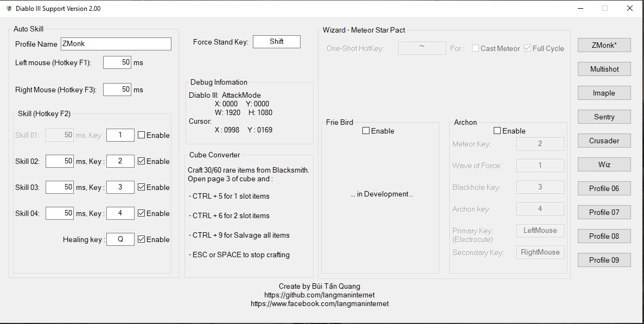Click the Archon key field

click(x=540, y=209)
